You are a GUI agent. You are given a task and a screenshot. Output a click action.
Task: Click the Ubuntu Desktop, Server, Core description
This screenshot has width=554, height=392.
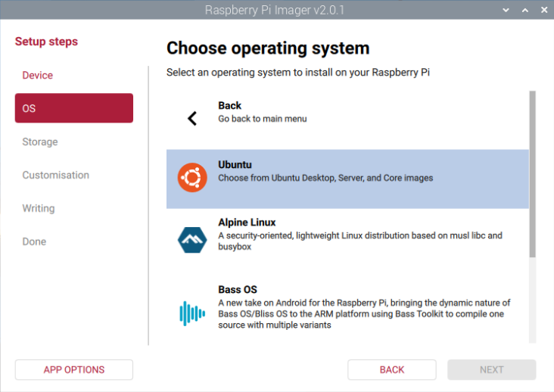tap(325, 178)
